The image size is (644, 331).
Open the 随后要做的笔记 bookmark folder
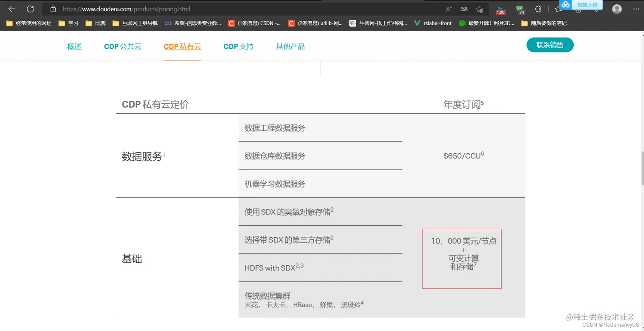coord(544,23)
